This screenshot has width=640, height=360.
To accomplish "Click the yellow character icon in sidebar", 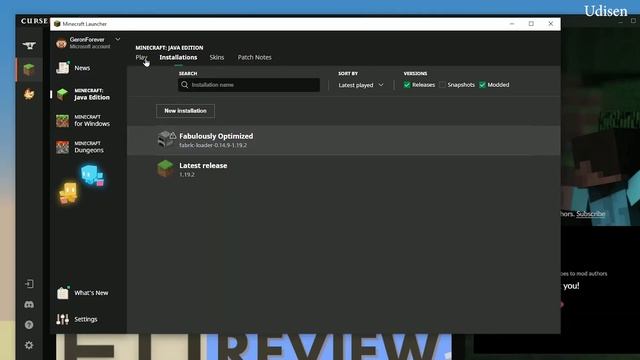I will tap(68, 193).
